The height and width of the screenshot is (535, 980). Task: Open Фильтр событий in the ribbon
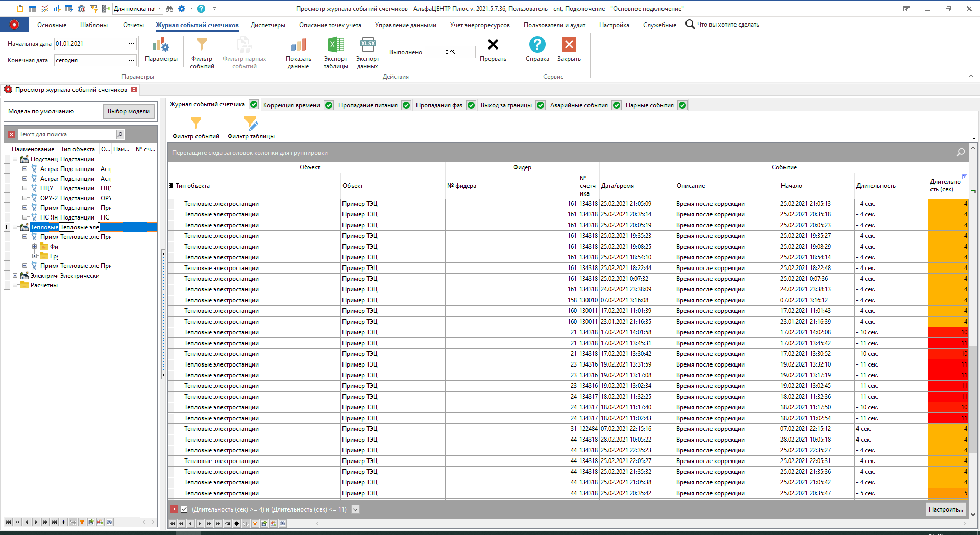pos(202,46)
